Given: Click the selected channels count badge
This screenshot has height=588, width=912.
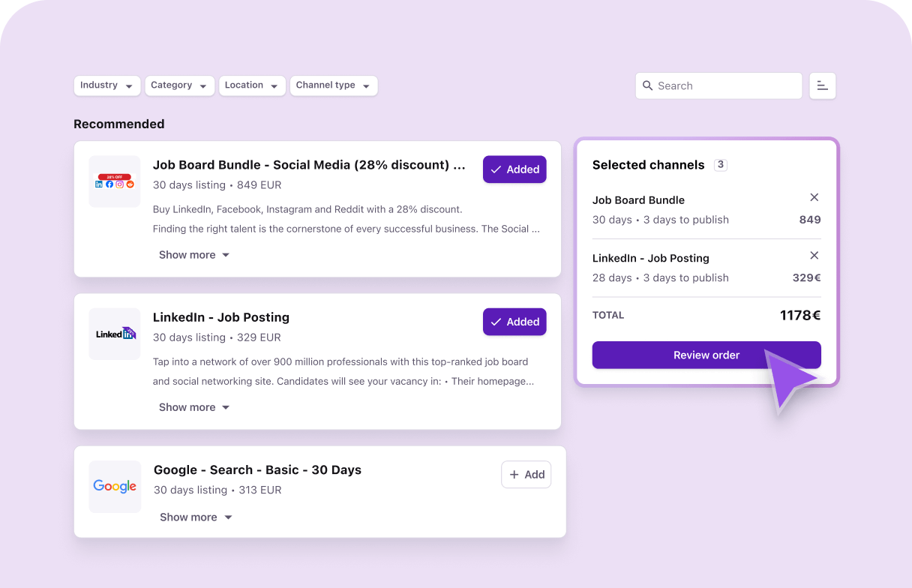Looking at the screenshot, I should 720,165.
